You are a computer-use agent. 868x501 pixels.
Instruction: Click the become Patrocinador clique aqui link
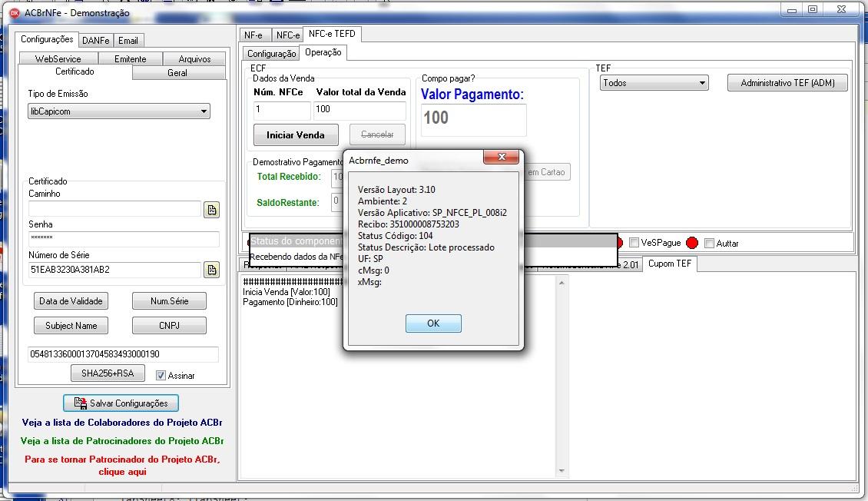122,466
